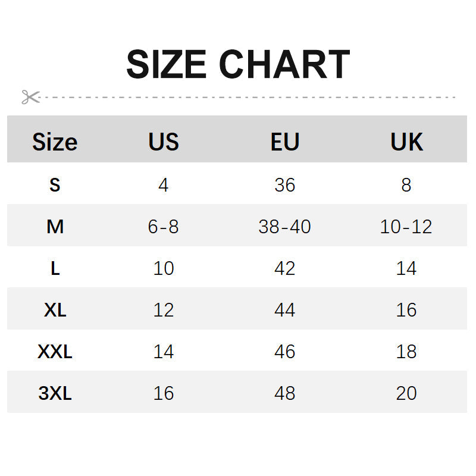Click EU value 48 for size 3XL
This screenshot has height=476, width=476.
(x=284, y=393)
